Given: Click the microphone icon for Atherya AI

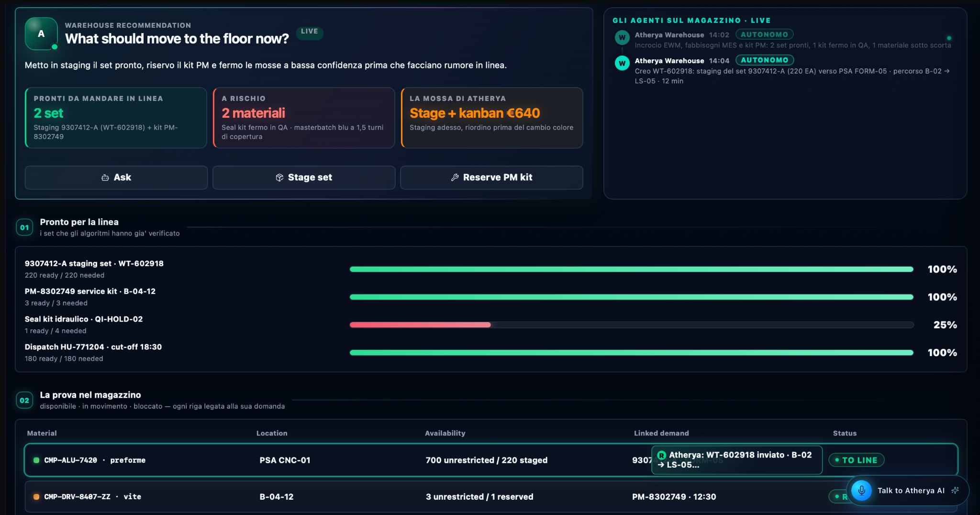Looking at the screenshot, I should (861, 491).
